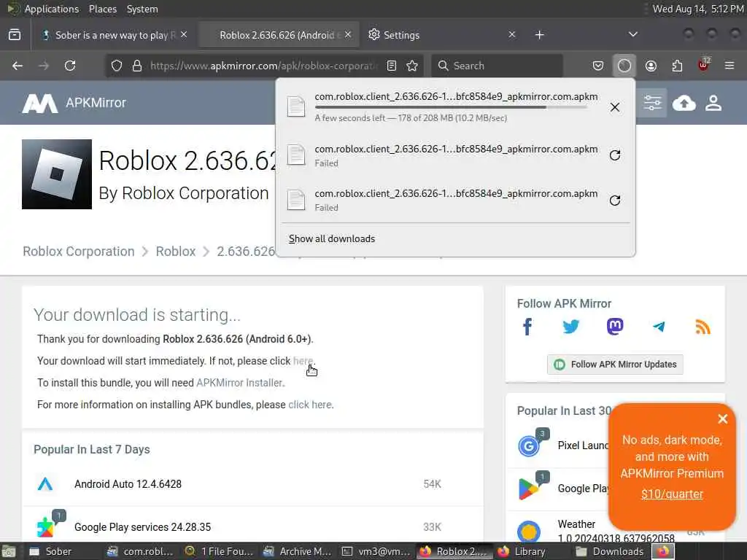The width and height of the screenshot is (747, 560).
Task: Click the URL address bar
Action: coord(263,66)
